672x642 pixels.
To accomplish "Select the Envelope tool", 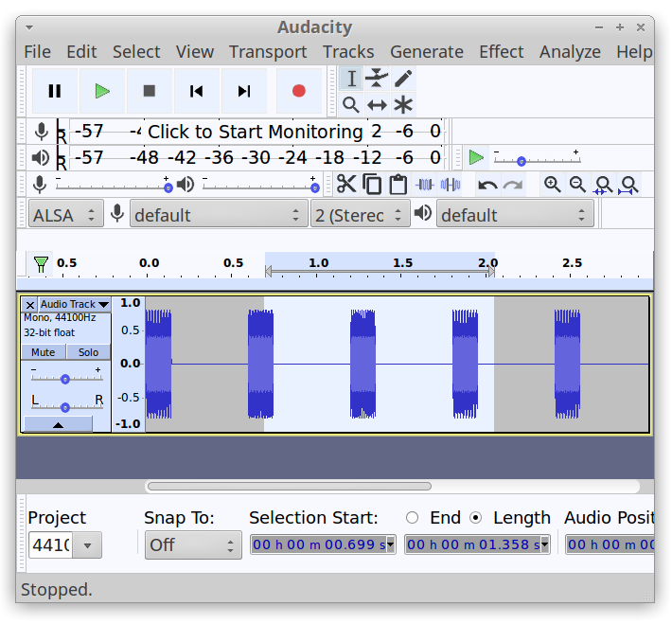I will click(377, 79).
